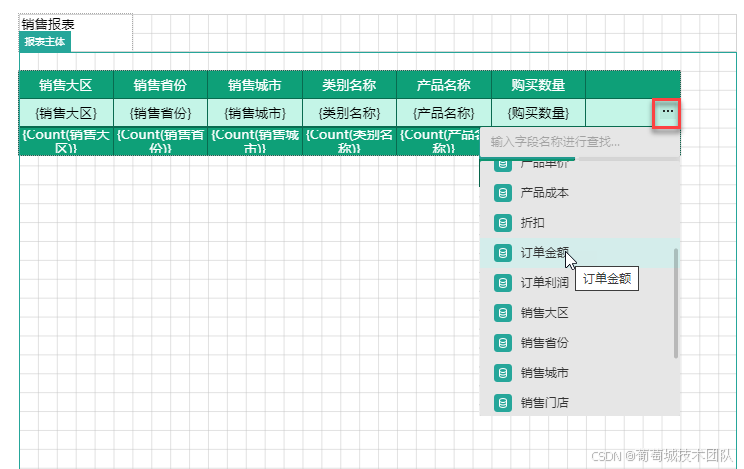744x469 pixels.
Task: Click the {产品名称} detail cell
Action: point(444,113)
